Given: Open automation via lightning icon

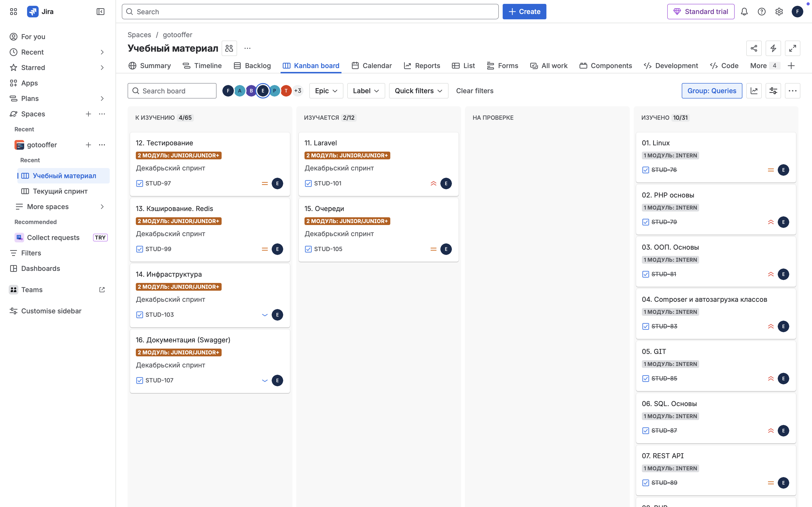Looking at the screenshot, I should 773,48.
